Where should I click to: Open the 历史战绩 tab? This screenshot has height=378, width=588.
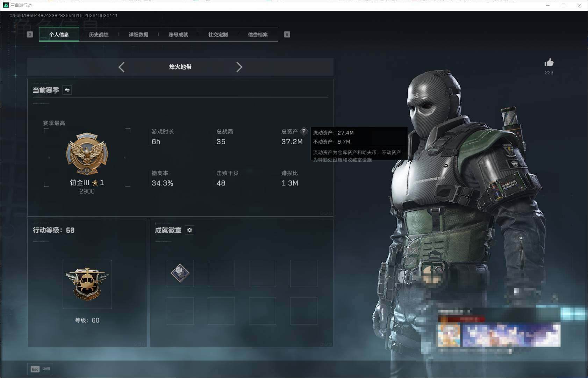tap(99, 34)
